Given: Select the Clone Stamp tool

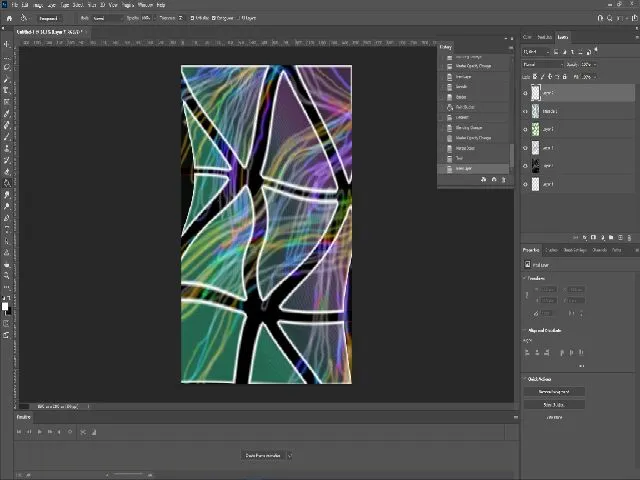Looking at the screenshot, I should tap(7, 149).
